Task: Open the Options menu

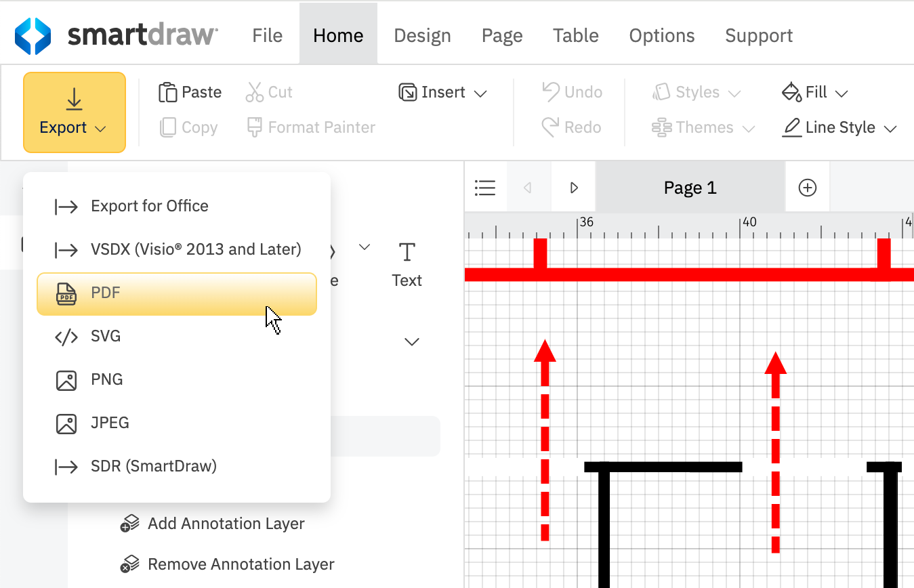Action: pos(661,35)
